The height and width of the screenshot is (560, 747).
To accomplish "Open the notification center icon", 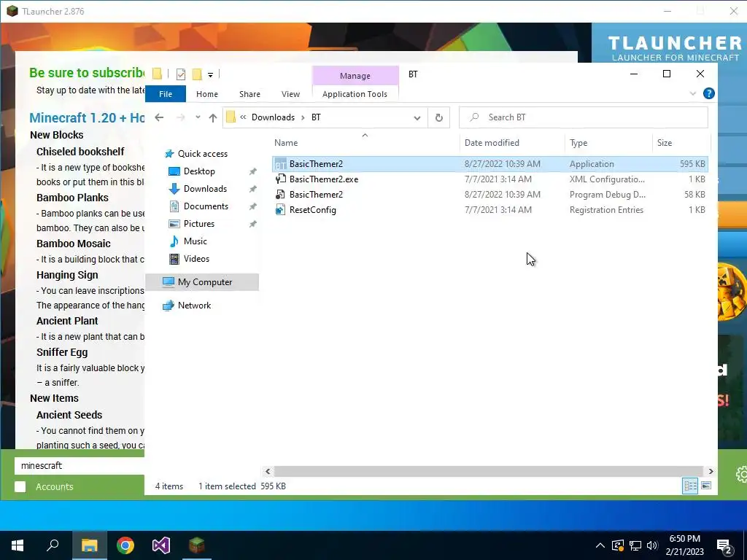I will [724, 546].
